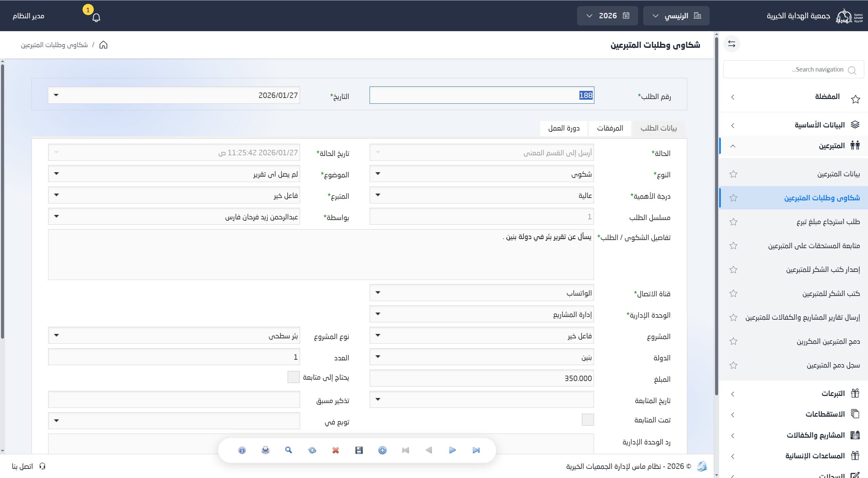The width and height of the screenshot is (868, 478).
Task: Select the بيانات الطلب tab
Action: (x=658, y=128)
